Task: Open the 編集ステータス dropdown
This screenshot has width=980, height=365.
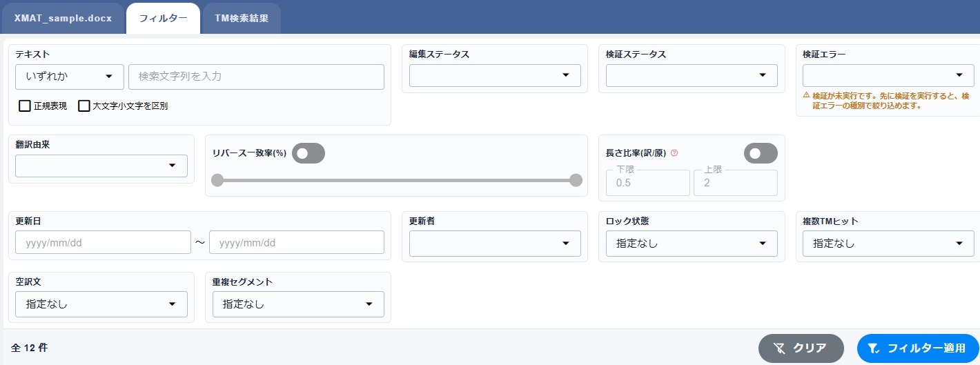Action: [495, 75]
